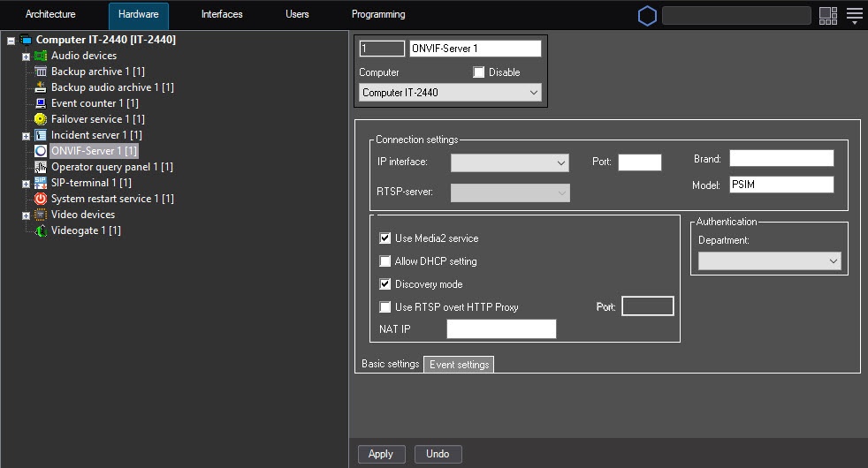This screenshot has width=868, height=468.
Task: Click the NAT IP input field
Action: 501,329
